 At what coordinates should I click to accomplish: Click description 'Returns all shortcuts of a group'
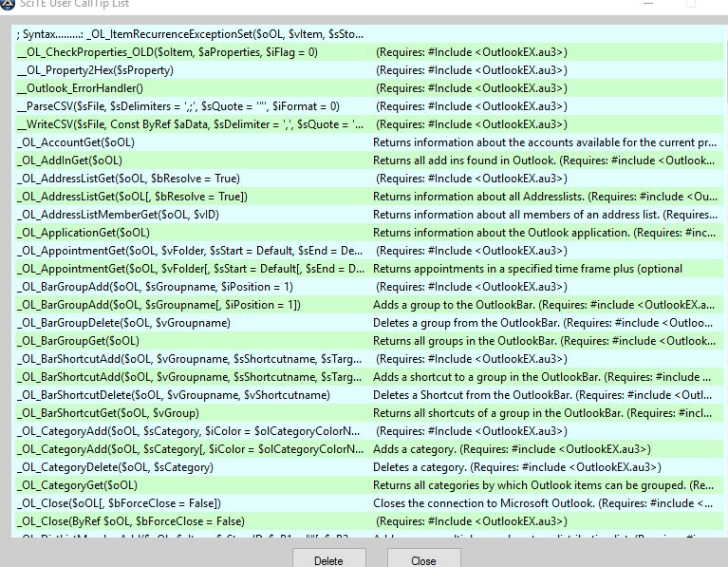(x=542, y=414)
